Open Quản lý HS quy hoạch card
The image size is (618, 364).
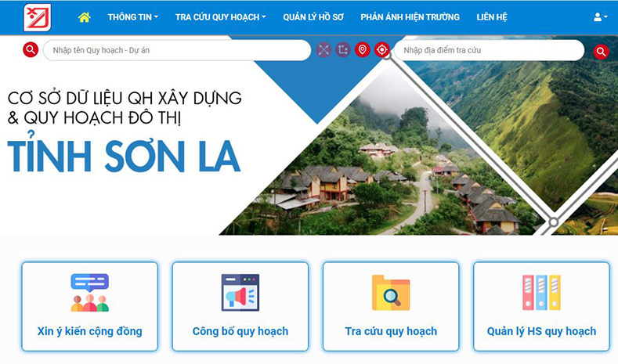point(541,307)
